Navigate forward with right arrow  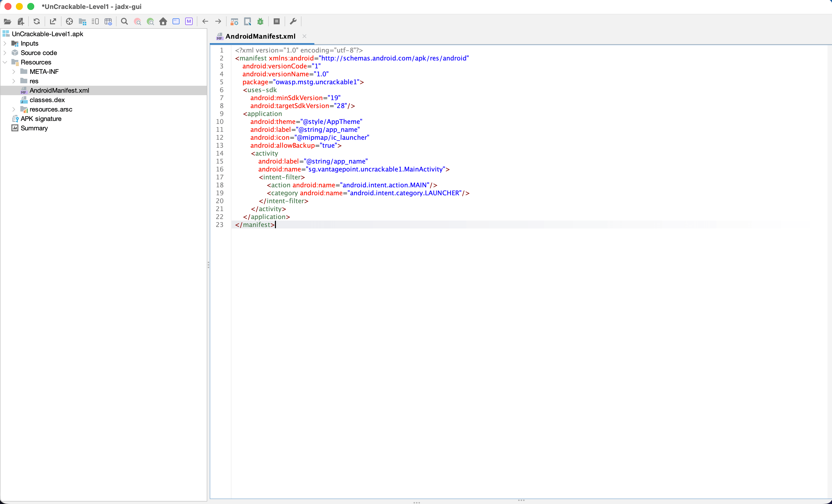click(218, 22)
